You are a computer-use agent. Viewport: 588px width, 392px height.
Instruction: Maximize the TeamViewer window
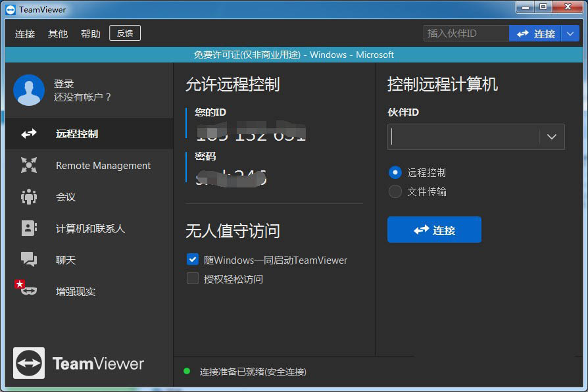point(543,7)
